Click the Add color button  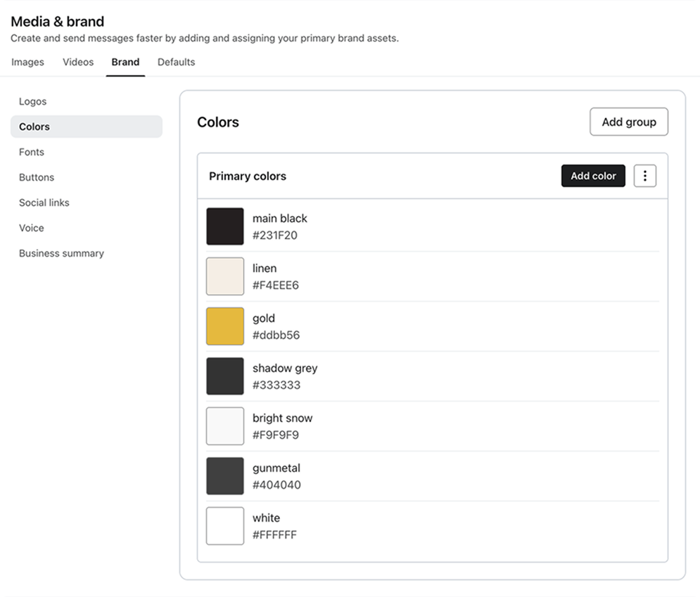(593, 176)
